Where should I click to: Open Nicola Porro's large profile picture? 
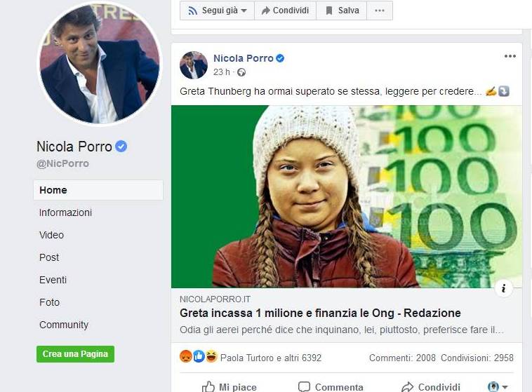(x=98, y=65)
